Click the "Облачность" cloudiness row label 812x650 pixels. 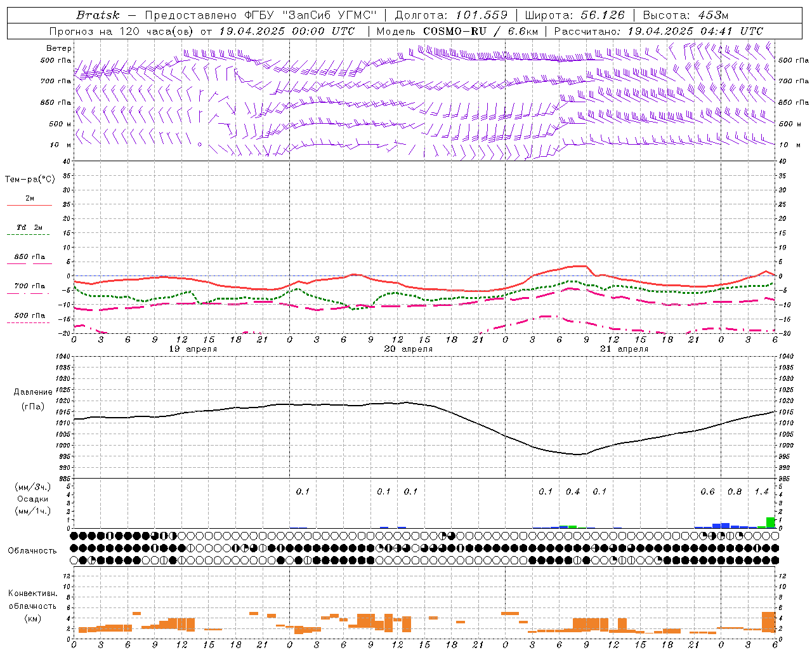pyautogui.click(x=32, y=551)
